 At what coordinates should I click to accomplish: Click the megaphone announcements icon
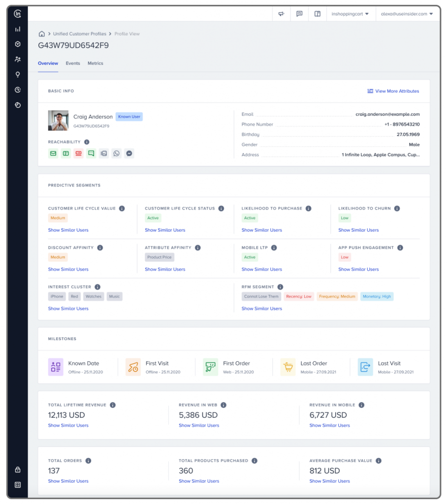(x=281, y=14)
